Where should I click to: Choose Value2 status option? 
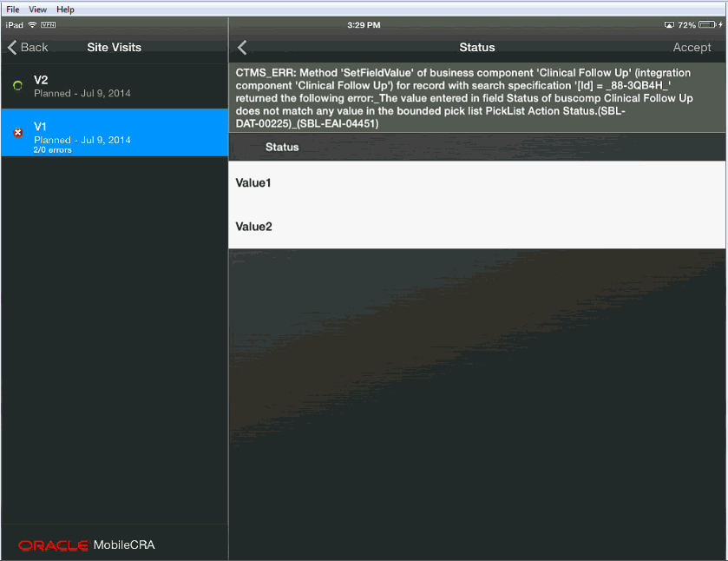[477, 227]
